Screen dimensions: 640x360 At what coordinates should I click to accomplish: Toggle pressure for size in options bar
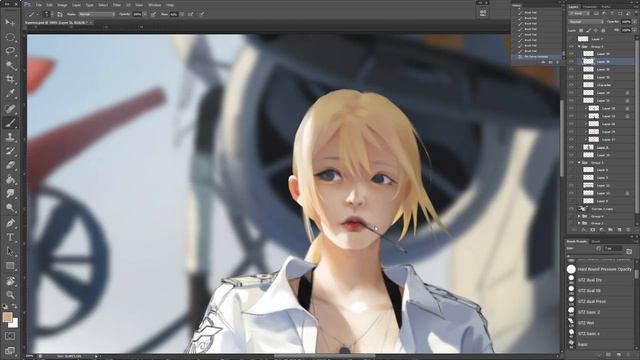pos(202,14)
